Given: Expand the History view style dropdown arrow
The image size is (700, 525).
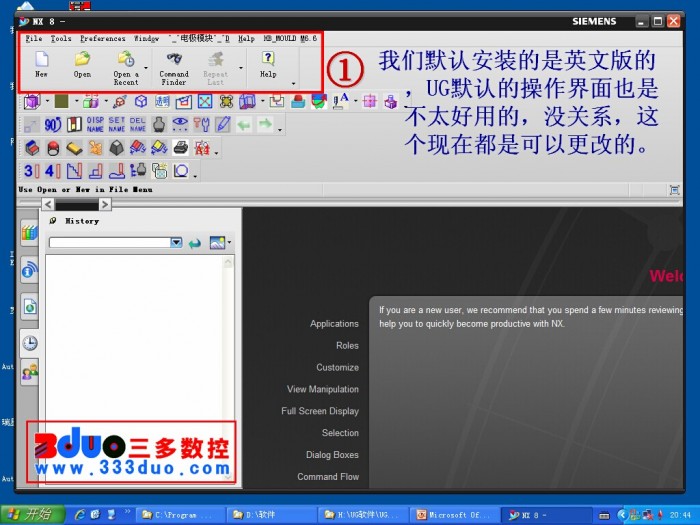Looking at the screenshot, I should pos(229,242).
